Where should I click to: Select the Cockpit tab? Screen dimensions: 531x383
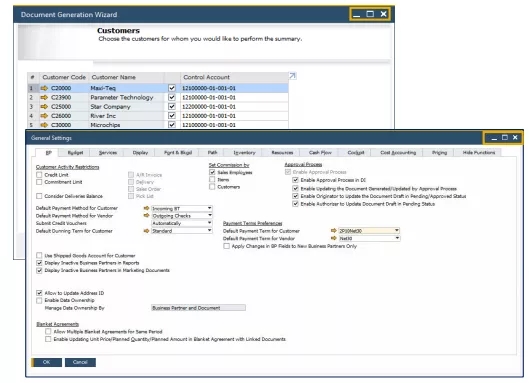click(x=356, y=153)
